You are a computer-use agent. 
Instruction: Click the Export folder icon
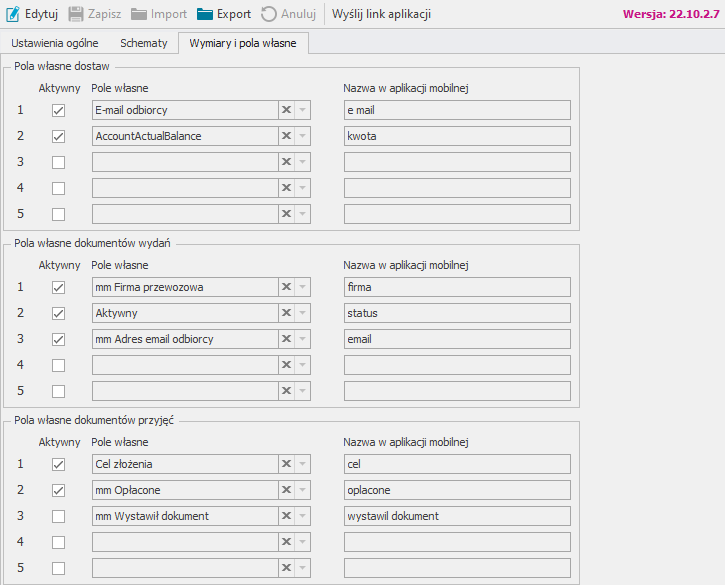[205, 14]
